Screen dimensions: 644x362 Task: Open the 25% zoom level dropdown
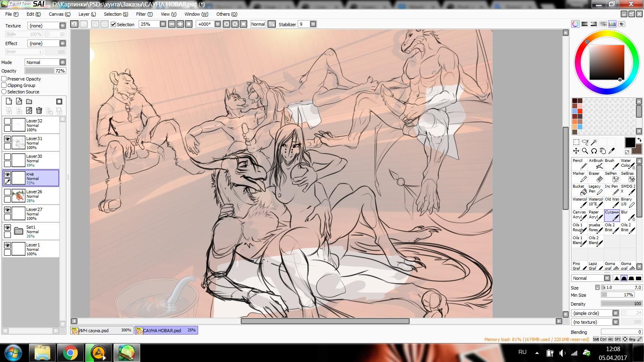[x=163, y=24]
